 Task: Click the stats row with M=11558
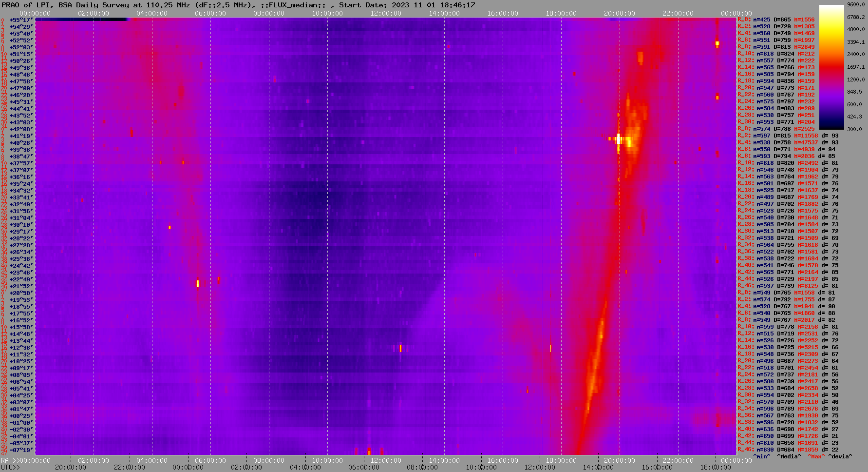[x=788, y=136]
